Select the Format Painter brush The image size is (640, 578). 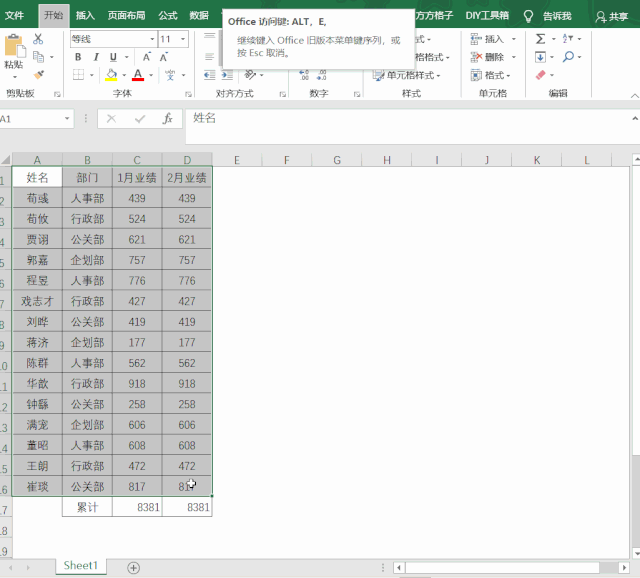[x=38, y=74]
